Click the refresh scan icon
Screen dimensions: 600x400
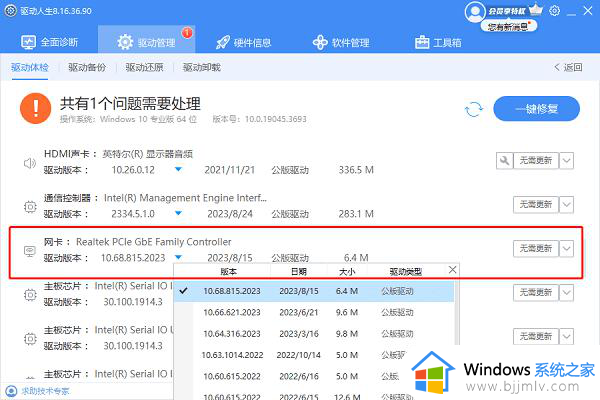pos(474,109)
